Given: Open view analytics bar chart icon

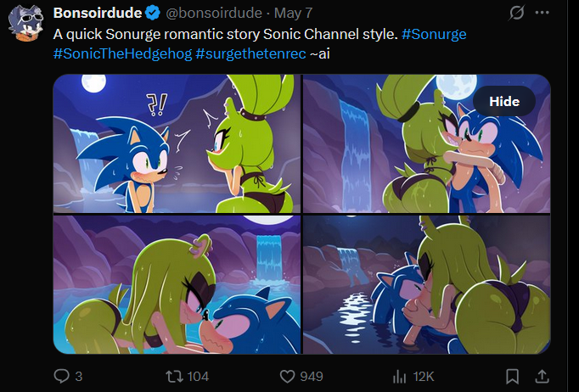Looking at the screenshot, I should click(x=400, y=377).
